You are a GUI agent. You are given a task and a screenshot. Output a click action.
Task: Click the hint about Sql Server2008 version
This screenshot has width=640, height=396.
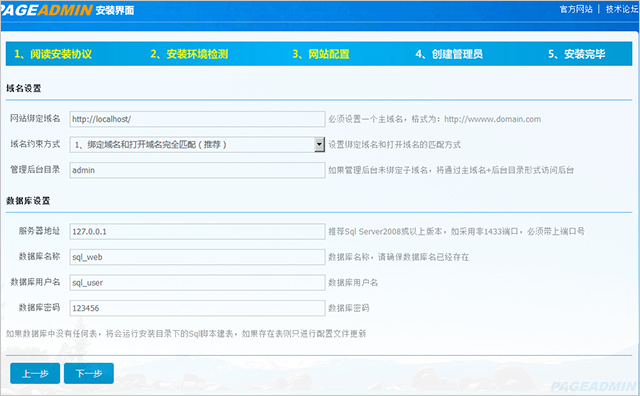456,231
